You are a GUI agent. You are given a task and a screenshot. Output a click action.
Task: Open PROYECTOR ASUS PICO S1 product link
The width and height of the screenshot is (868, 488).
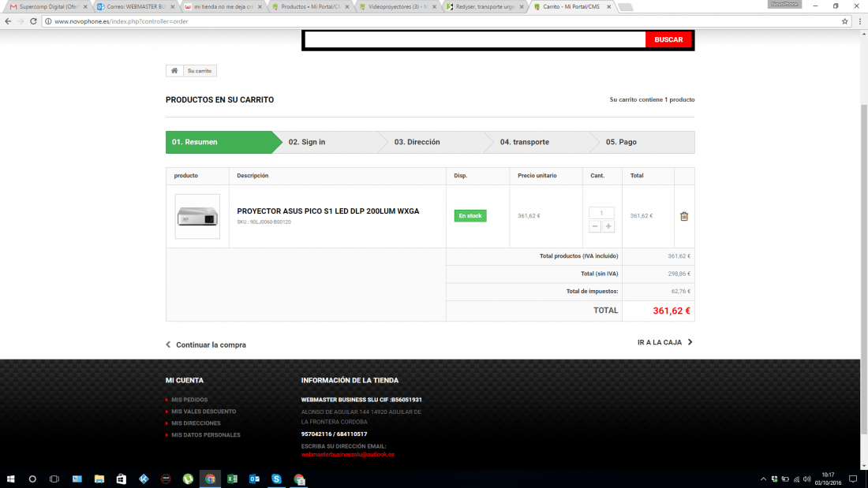(x=327, y=211)
